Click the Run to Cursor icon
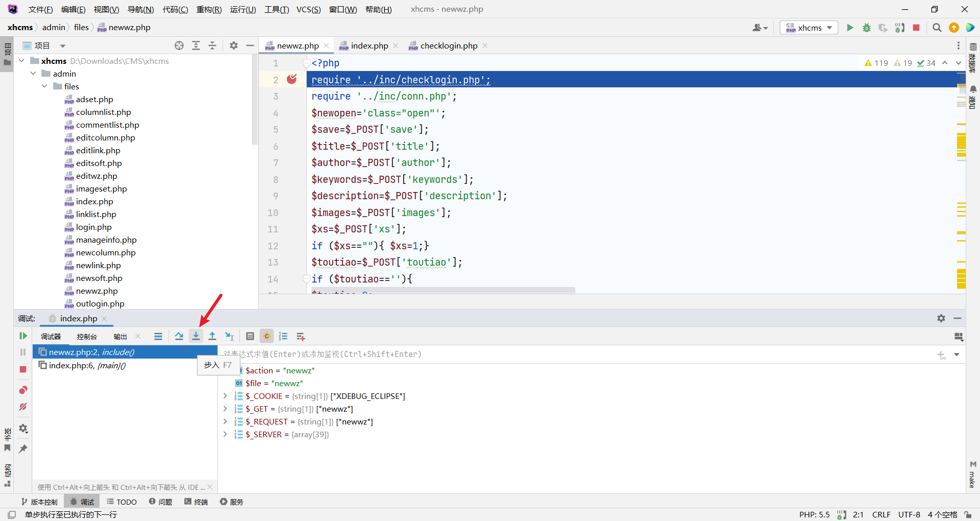 click(x=230, y=336)
